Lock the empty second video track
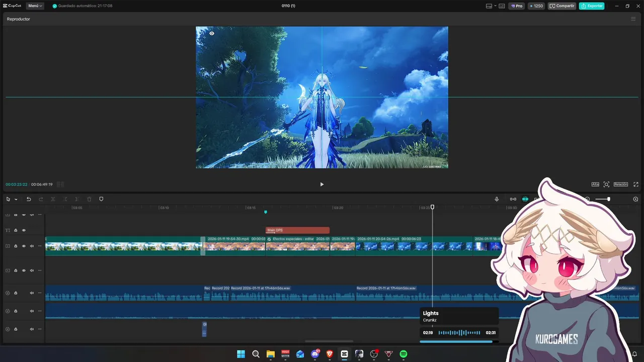Viewport: 644px width, 362px height. pos(16,270)
